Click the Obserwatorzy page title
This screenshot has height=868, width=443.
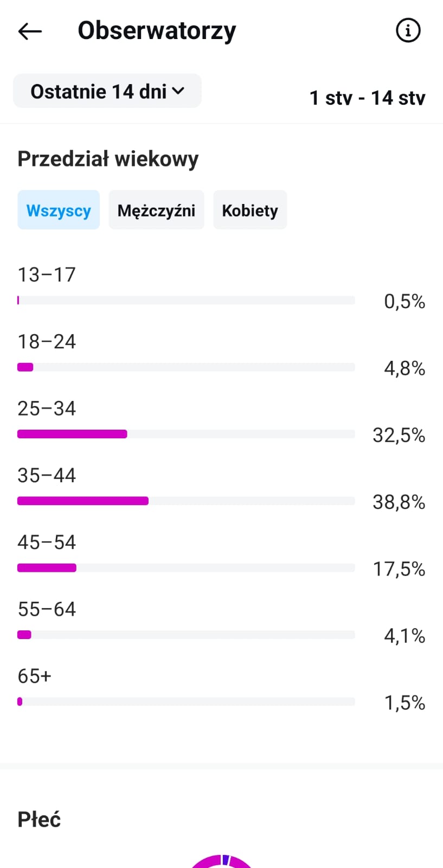click(x=157, y=31)
